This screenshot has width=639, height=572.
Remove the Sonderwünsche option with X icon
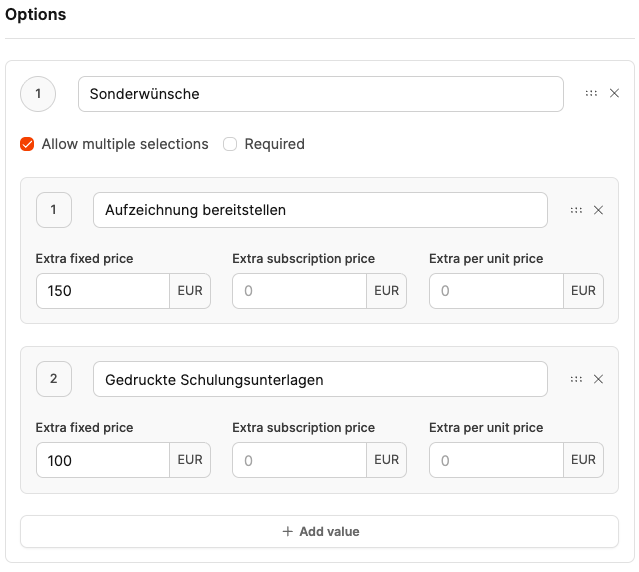[615, 93]
